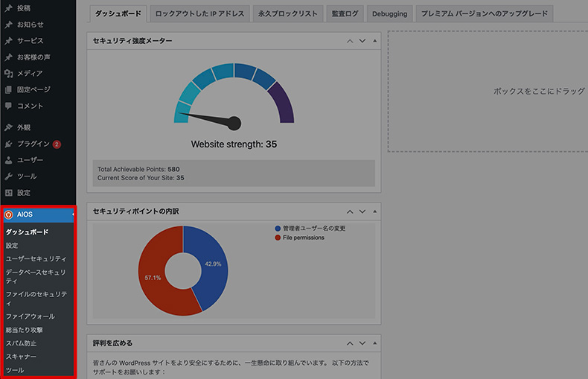Click the pin icon beside お客様の声
Image resolution: width=588 pixels, height=379 pixels.
pos(8,57)
